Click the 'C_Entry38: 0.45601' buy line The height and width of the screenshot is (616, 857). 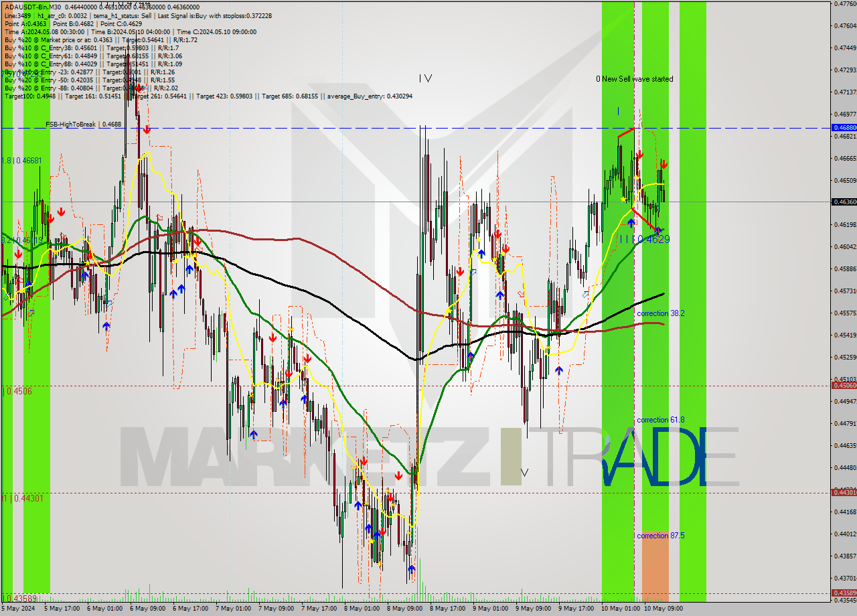91,48
